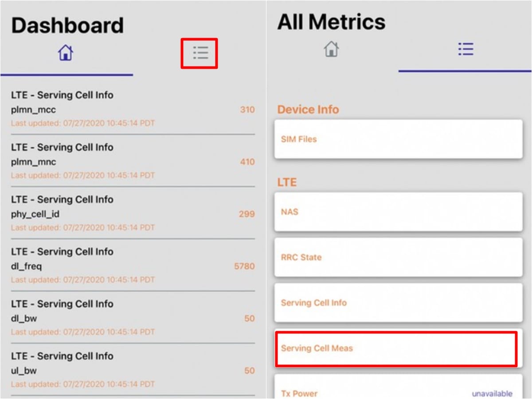
Task: Select the dl_bw dashboard row
Action: click(x=133, y=318)
